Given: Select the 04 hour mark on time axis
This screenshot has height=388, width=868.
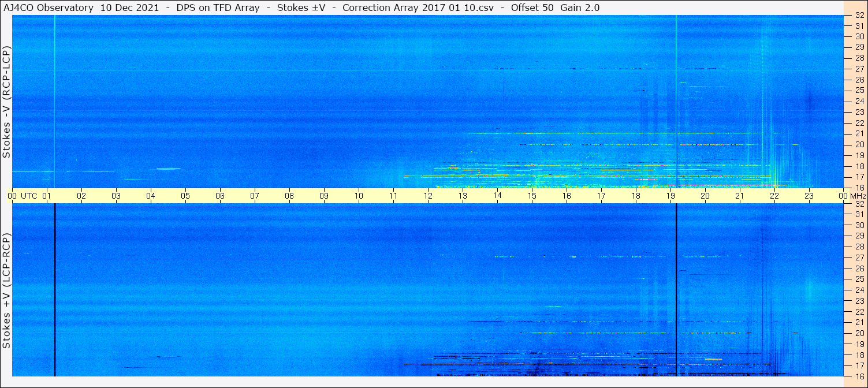Looking at the screenshot, I should tap(151, 196).
